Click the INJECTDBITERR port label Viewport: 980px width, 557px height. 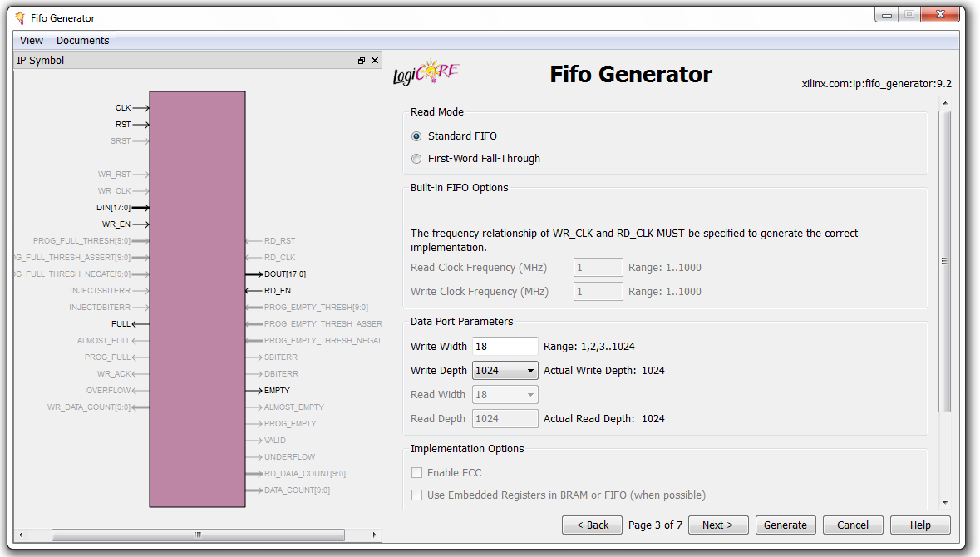pyautogui.click(x=100, y=308)
